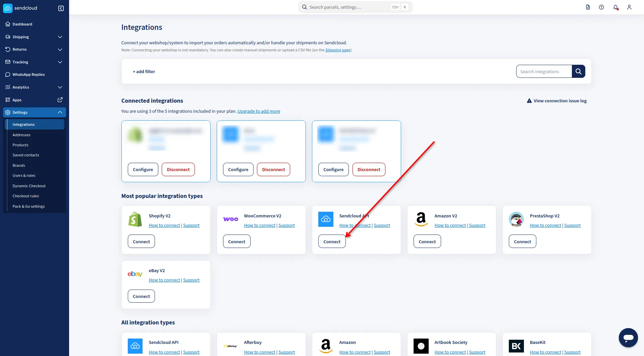
Task: Click the Sendcloud logo in sidebar
Action: tap(20, 8)
